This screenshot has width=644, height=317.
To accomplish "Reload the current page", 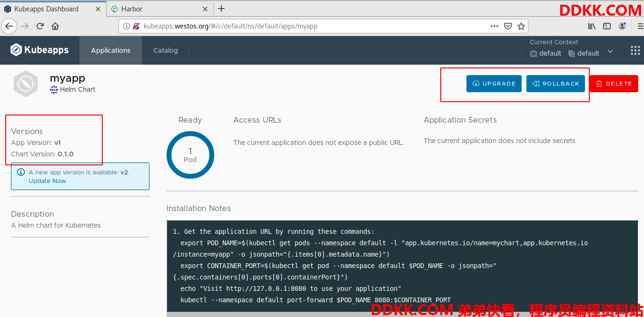I will tap(40, 26).
